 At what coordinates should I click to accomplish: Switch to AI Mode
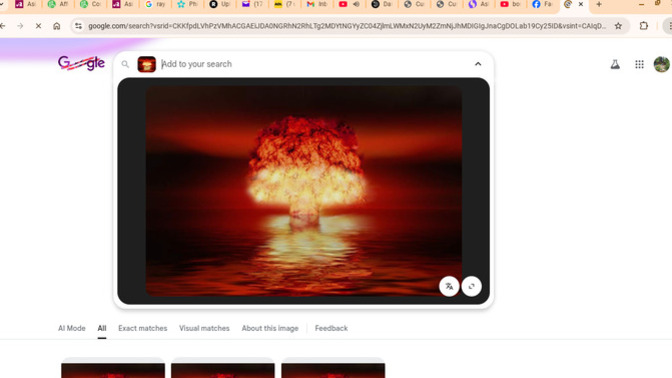point(72,328)
